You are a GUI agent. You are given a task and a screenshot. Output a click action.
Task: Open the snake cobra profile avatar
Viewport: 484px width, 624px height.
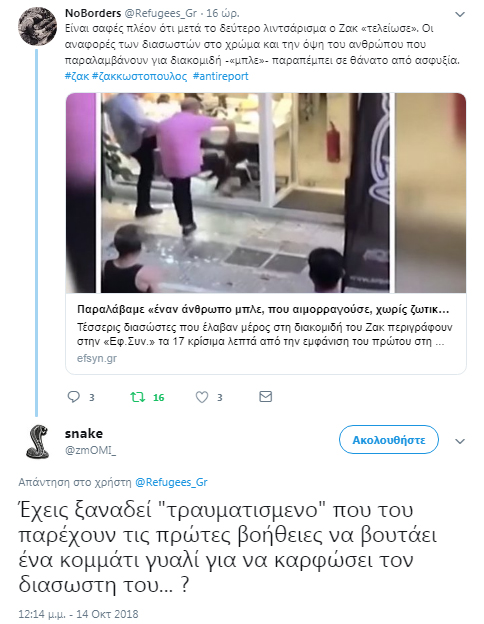tap(37, 442)
